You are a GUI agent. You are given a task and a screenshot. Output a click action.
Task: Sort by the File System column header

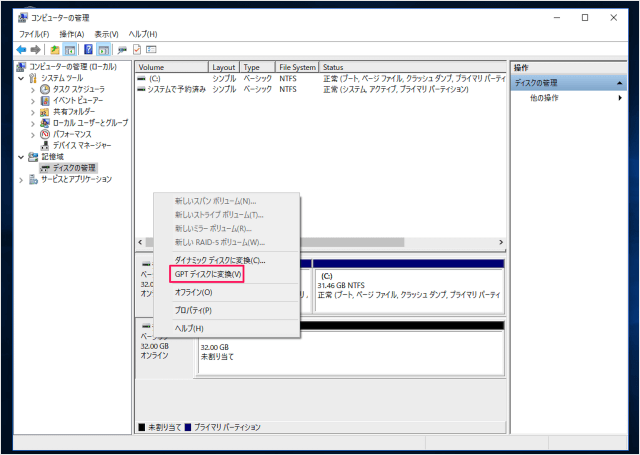click(297, 67)
